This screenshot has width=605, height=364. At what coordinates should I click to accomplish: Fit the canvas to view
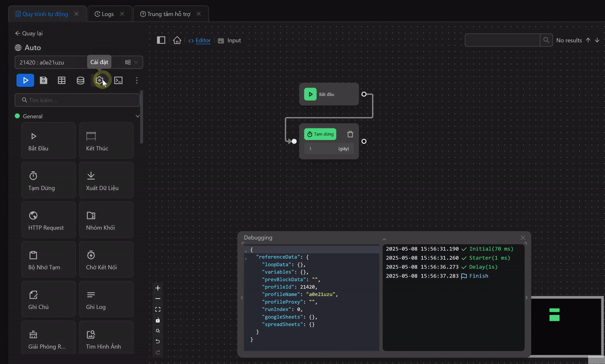click(x=157, y=309)
